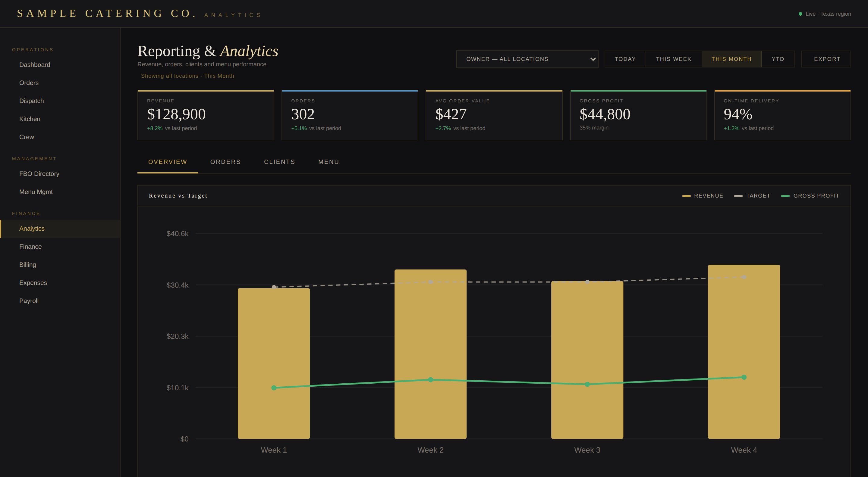Click the Orders 302 card

(x=350, y=115)
